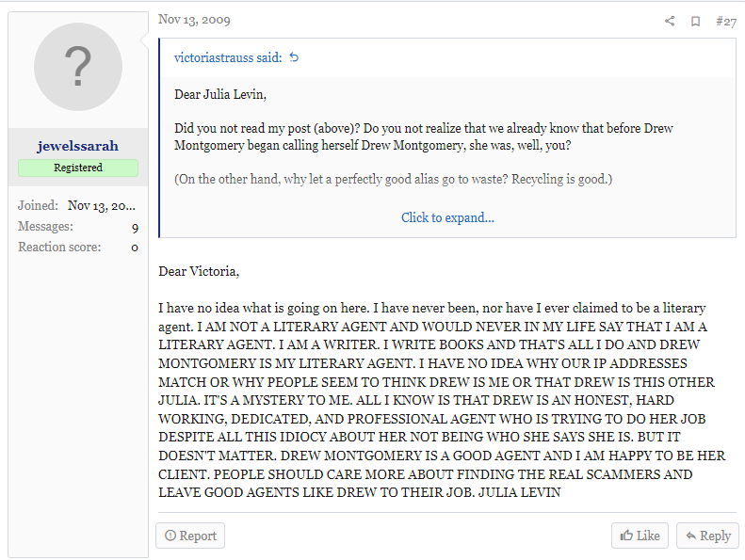Bookmark this post using the bookmark icon
The width and height of the screenshot is (745, 560).
pos(695,21)
